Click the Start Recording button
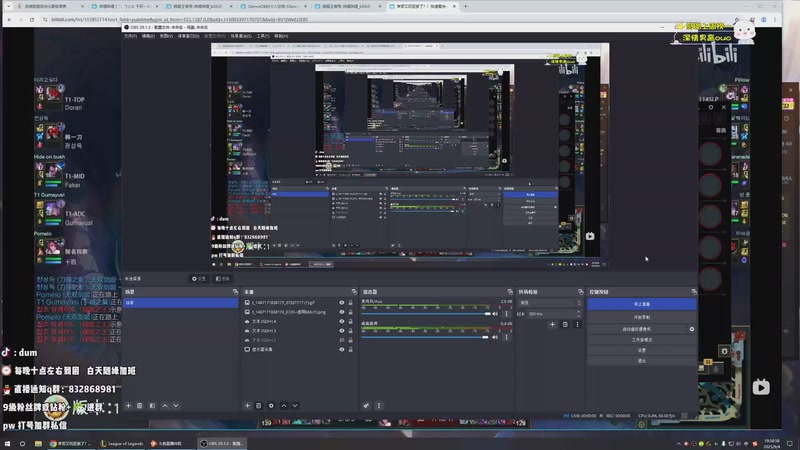The width and height of the screenshot is (800, 450). pyautogui.click(x=641, y=317)
